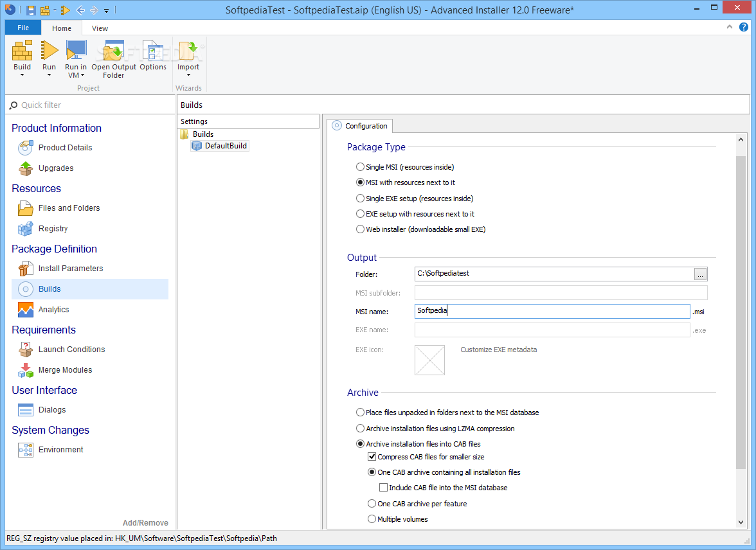Click the vertical scrollbar thumb
This screenshot has width=756, height=550.
coord(741,312)
